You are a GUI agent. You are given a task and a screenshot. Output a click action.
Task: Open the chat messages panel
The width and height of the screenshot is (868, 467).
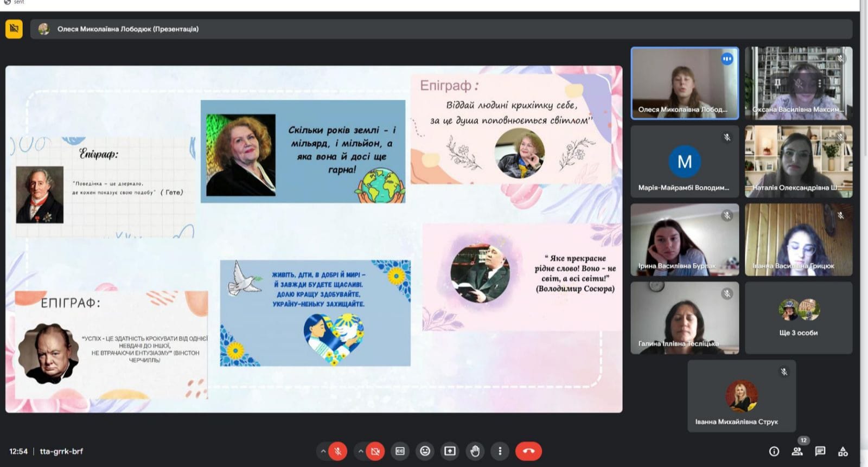click(x=820, y=451)
